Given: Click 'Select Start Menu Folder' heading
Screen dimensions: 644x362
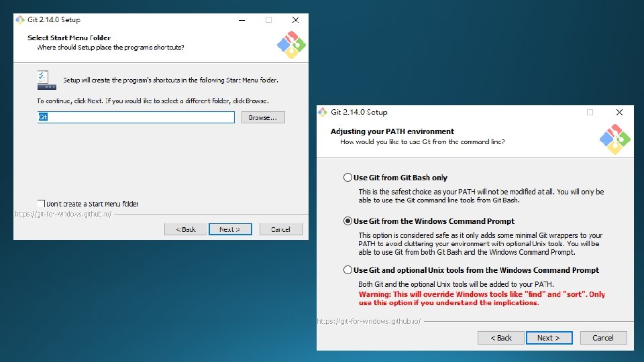Looking at the screenshot, I should coord(69,38).
